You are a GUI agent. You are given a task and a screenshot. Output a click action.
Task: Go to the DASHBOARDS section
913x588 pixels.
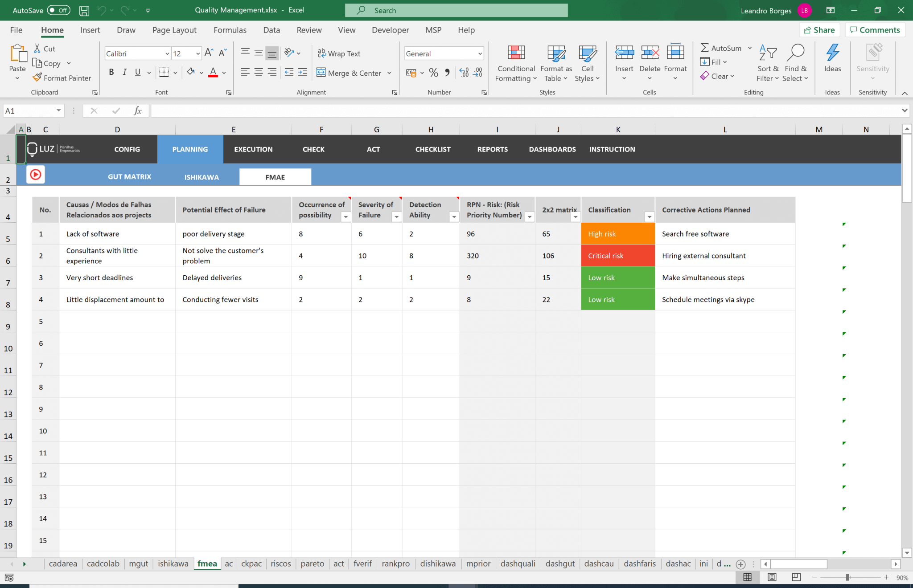[x=552, y=149]
